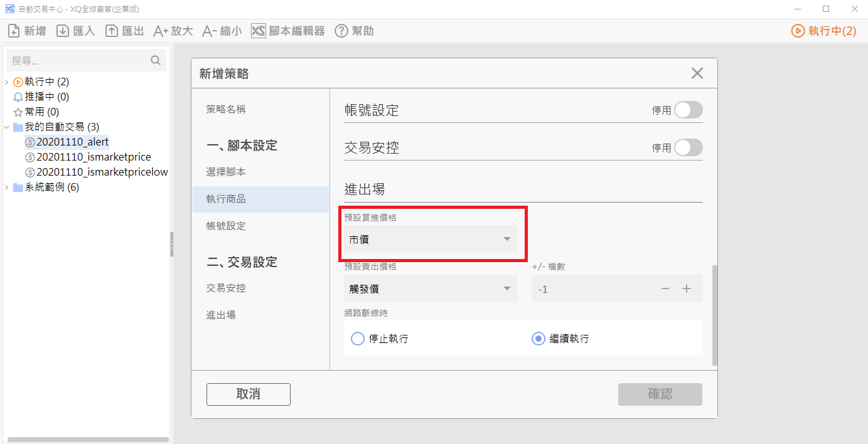Enable the 交易安控 toggle switch
The height and width of the screenshot is (444, 868).
click(x=688, y=148)
